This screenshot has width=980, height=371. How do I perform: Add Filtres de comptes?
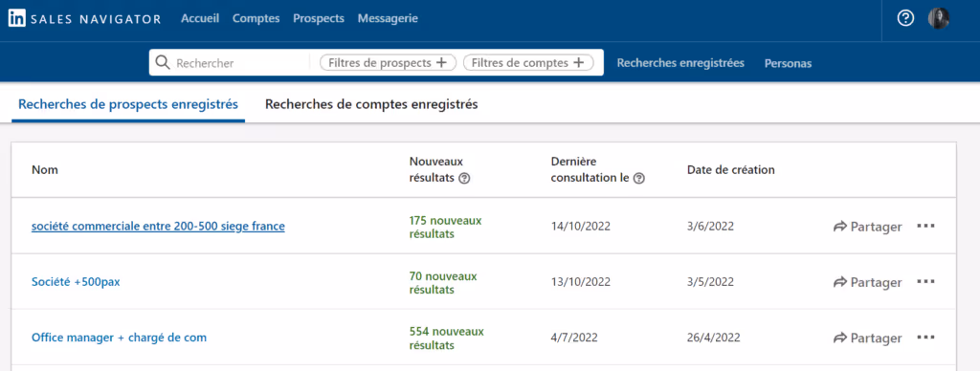click(x=528, y=62)
